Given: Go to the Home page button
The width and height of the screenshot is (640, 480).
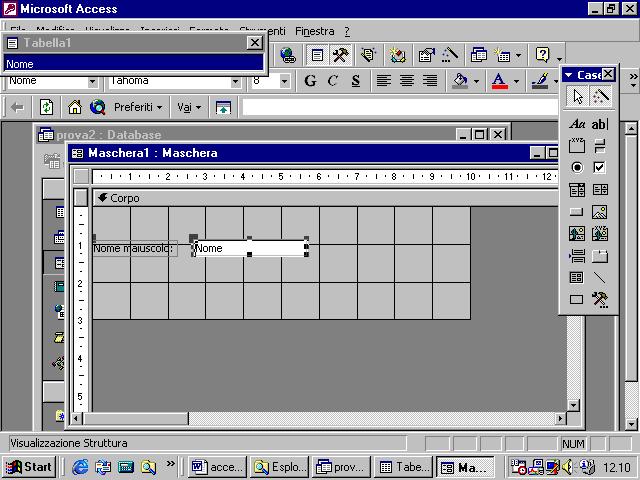Looking at the screenshot, I should pyautogui.click(x=75, y=108).
